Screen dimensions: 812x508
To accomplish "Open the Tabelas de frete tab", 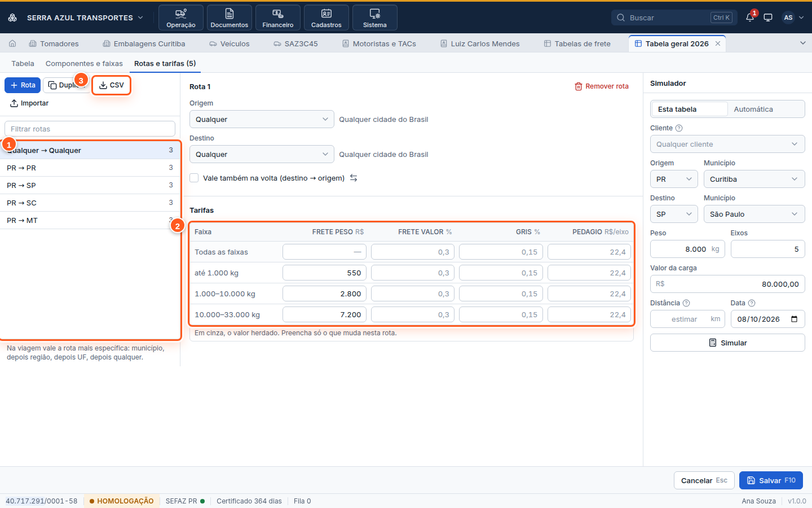I will pos(577,43).
